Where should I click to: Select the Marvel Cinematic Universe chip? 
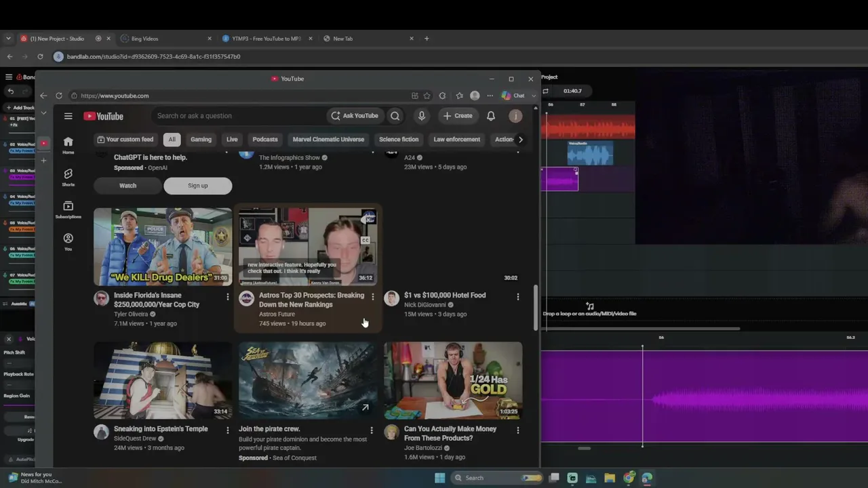click(x=328, y=140)
